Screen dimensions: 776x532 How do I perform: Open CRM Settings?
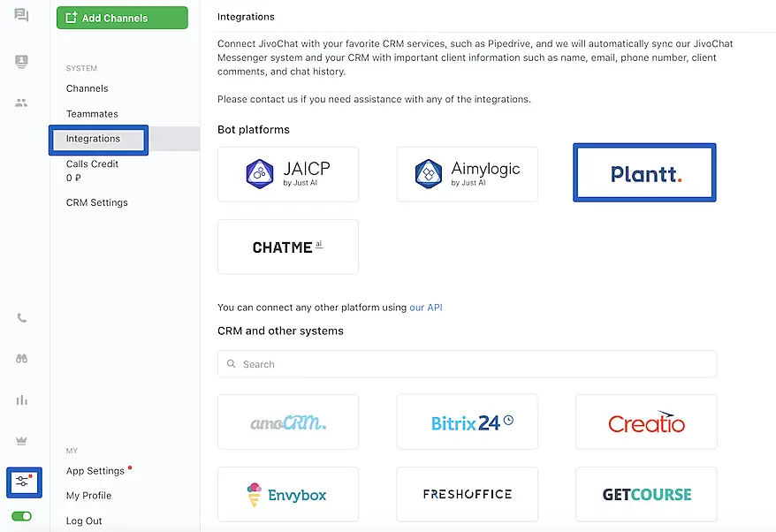coord(97,202)
